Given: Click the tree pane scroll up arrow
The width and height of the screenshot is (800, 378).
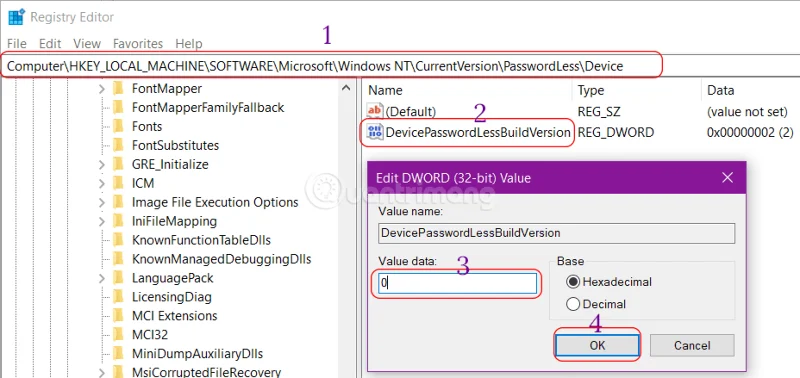Looking at the screenshot, I should point(346,88).
